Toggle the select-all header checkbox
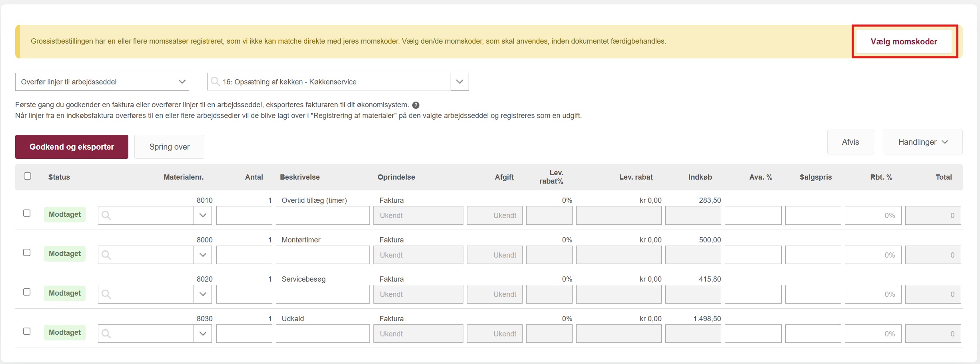This screenshot has width=980, height=364. click(28, 176)
